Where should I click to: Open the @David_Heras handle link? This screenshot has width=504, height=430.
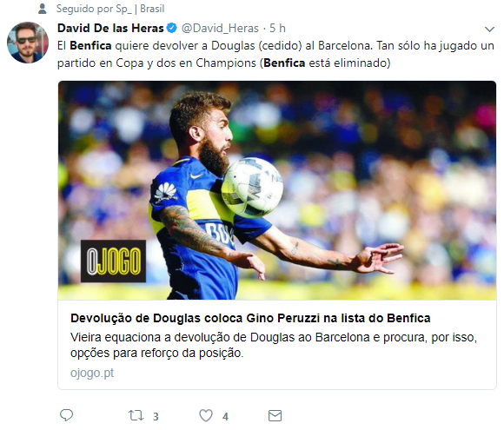[x=220, y=29]
